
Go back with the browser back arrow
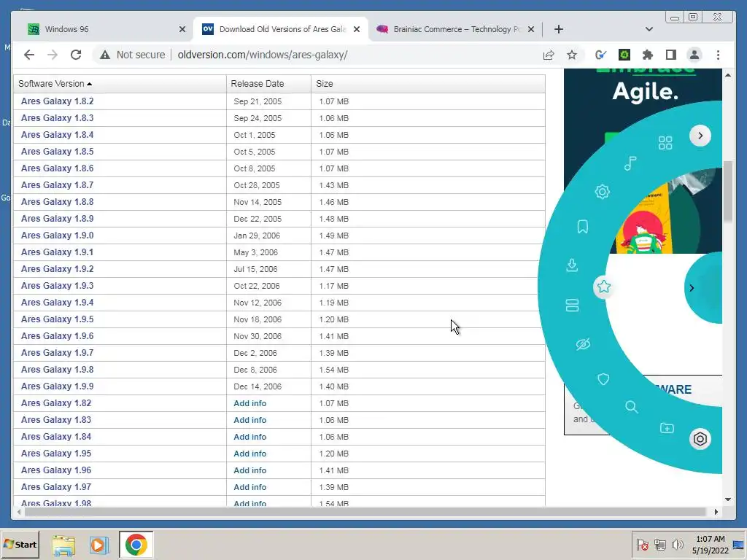29,55
